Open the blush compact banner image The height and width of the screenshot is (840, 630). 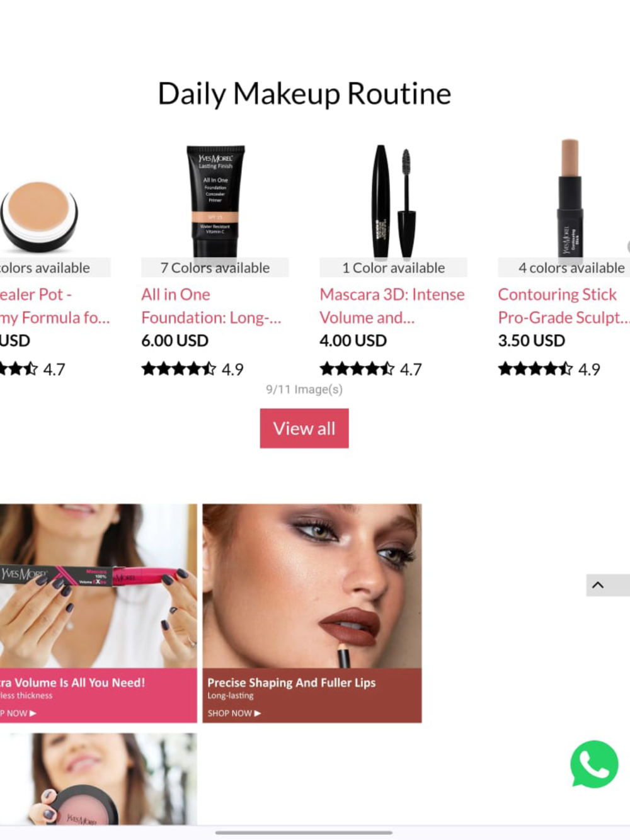(98, 779)
